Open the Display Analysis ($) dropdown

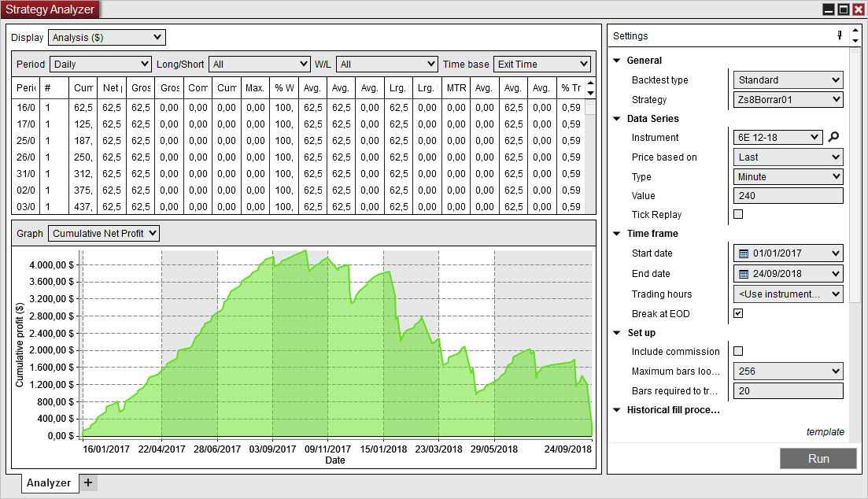(107, 37)
